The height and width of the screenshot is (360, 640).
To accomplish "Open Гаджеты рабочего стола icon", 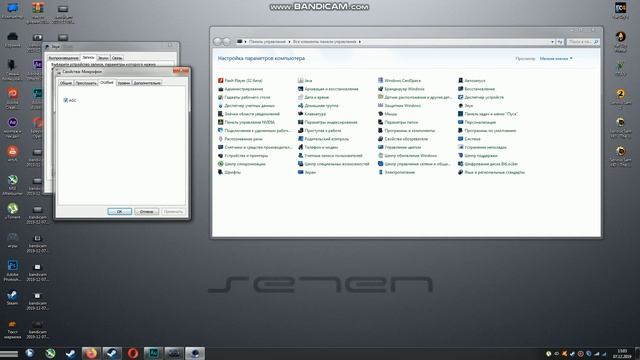I will (220, 97).
